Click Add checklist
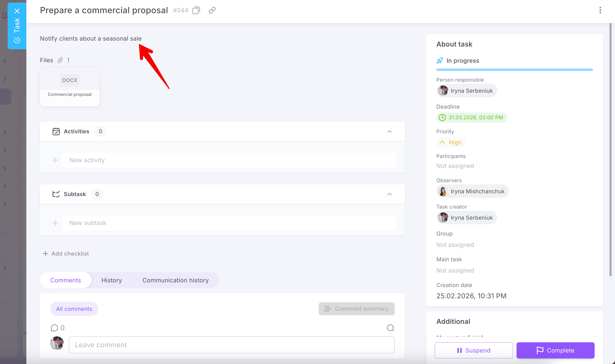This screenshot has width=615, height=364. (66, 254)
